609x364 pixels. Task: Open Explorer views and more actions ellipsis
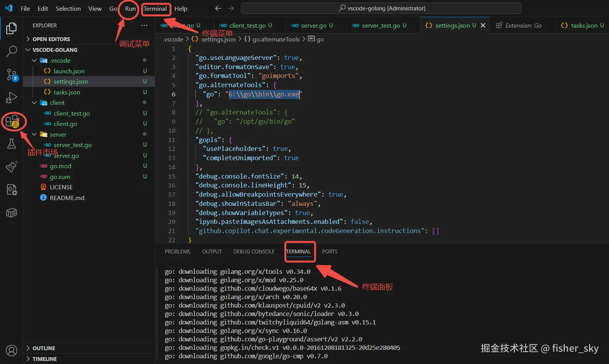144,25
